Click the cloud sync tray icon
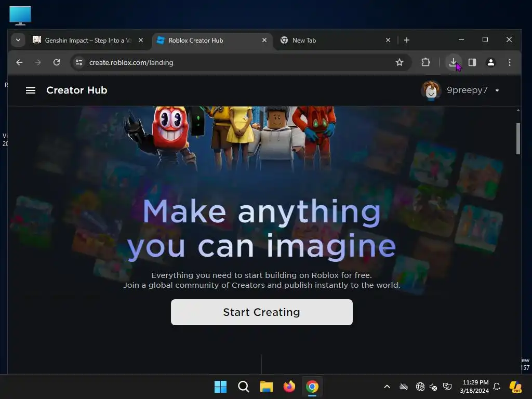 click(x=403, y=387)
